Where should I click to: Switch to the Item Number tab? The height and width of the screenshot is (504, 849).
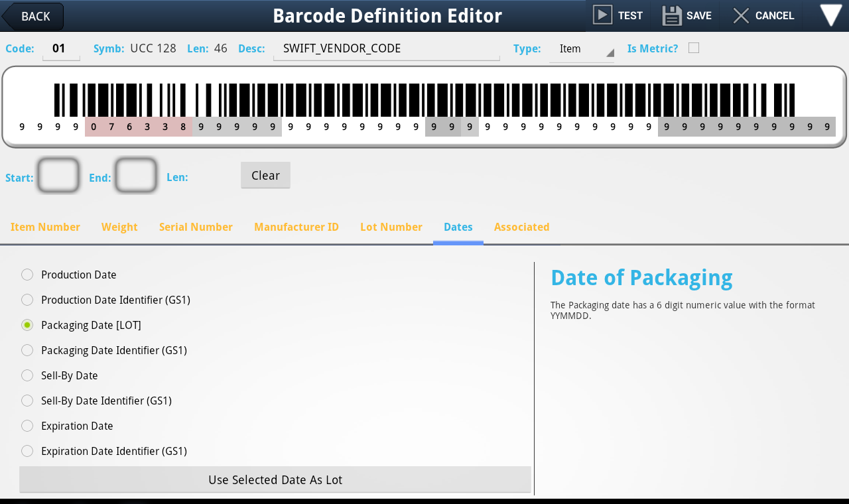(x=45, y=227)
